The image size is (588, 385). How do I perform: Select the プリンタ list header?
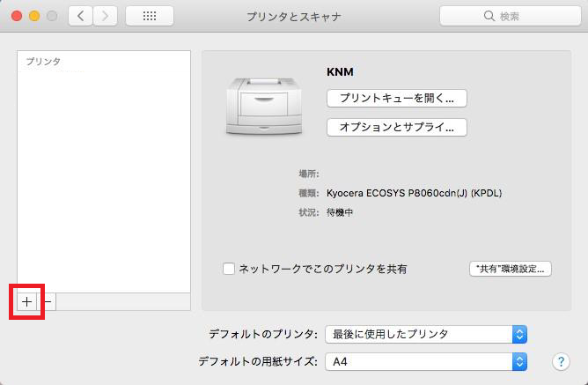(43, 61)
